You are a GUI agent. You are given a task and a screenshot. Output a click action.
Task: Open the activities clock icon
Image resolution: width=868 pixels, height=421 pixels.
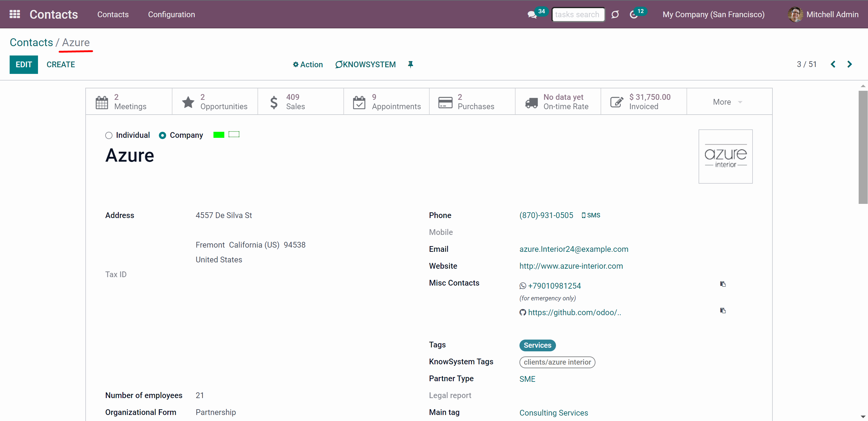pyautogui.click(x=633, y=14)
